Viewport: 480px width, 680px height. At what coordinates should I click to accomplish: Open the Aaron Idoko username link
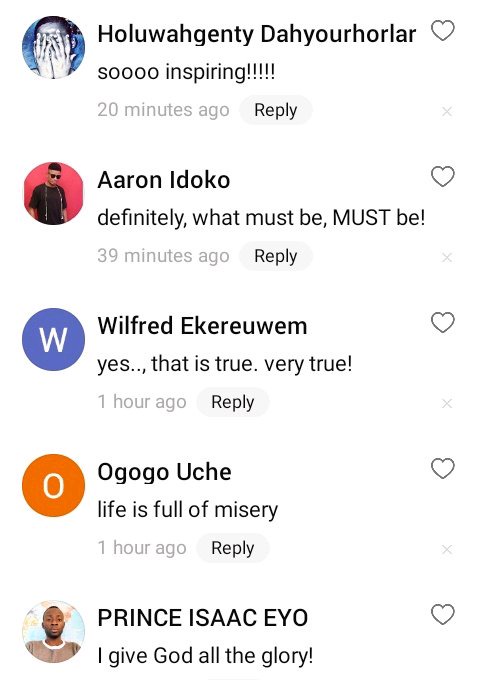coord(163,180)
